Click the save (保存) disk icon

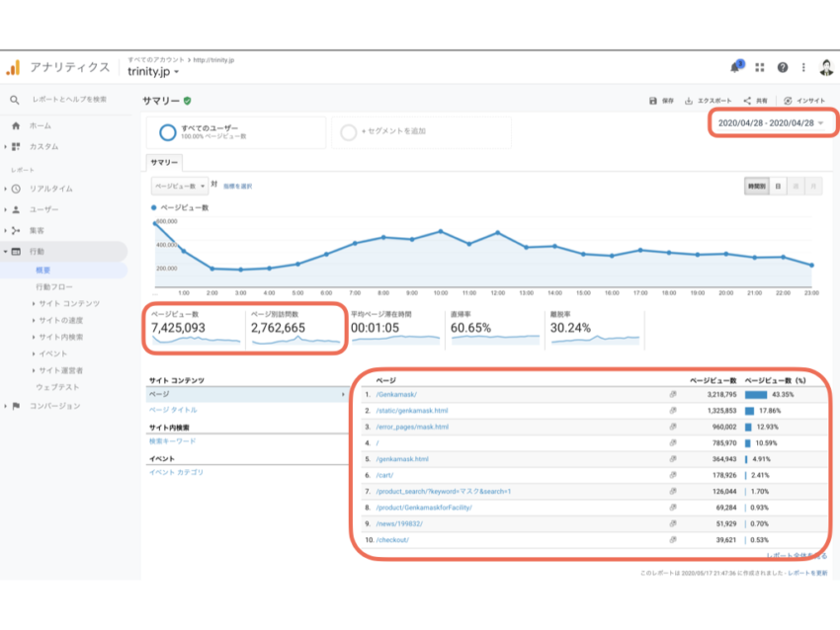[653, 101]
